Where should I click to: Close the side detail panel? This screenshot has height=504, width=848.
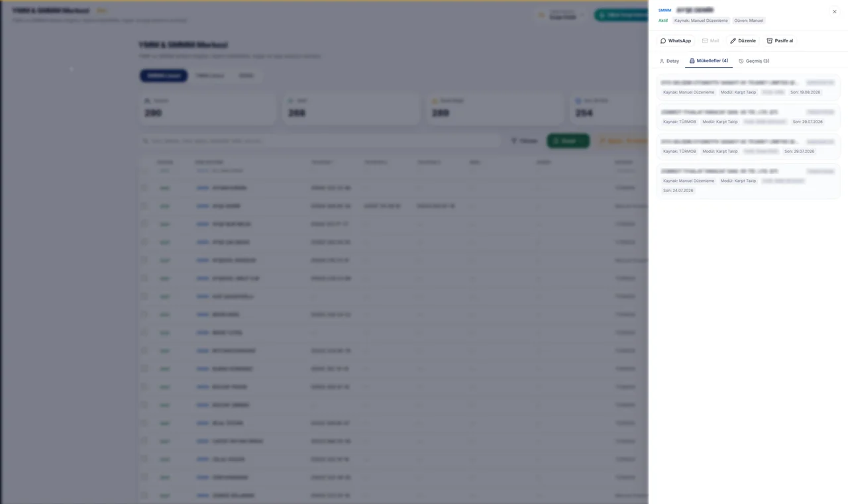point(835,12)
